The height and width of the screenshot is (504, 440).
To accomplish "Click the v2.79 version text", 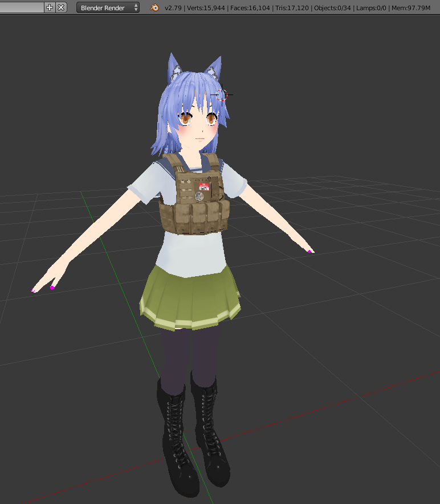I will point(173,8).
